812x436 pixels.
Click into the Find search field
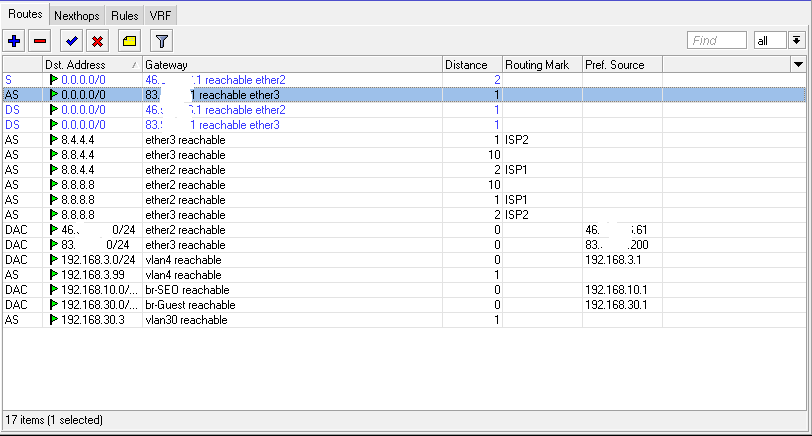tap(717, 41)
